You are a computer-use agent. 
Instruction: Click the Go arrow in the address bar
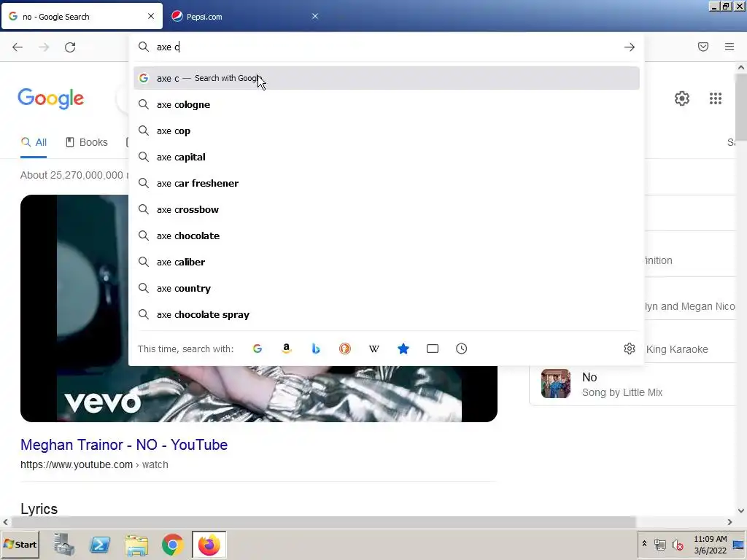coord(630,47)
